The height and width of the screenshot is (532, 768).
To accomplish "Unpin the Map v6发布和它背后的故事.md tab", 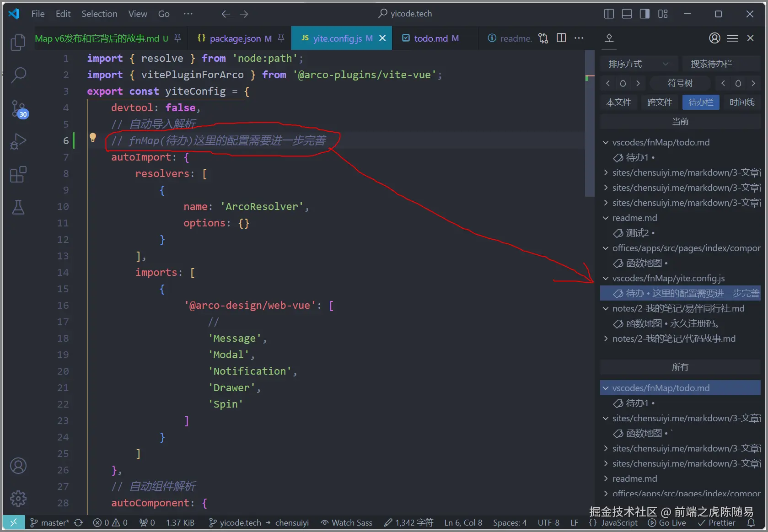I will [x=178, y=38].
